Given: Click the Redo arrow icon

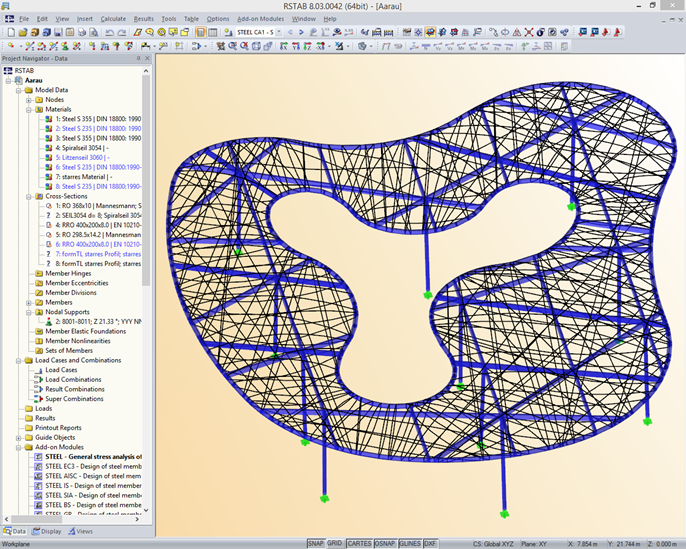Looking at the screenshot, I should pyautogui.click(x=121, y=32).
